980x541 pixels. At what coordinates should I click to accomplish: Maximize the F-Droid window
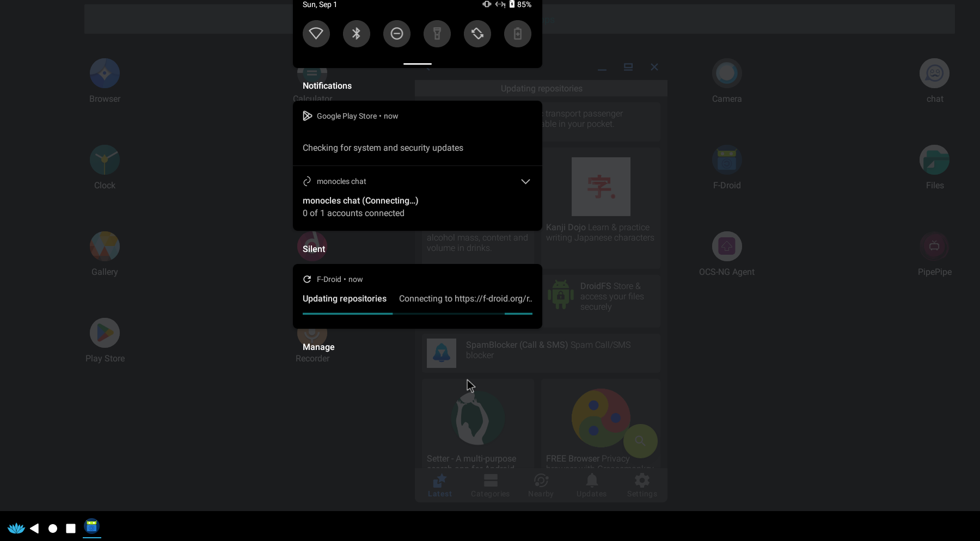pyautogui.click(x=628, y=67)
